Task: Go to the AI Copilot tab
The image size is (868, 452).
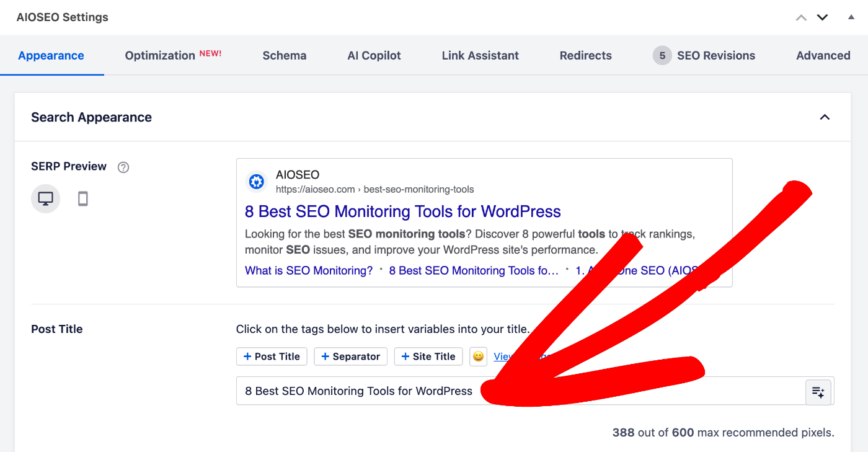Action: pos(374,55)
